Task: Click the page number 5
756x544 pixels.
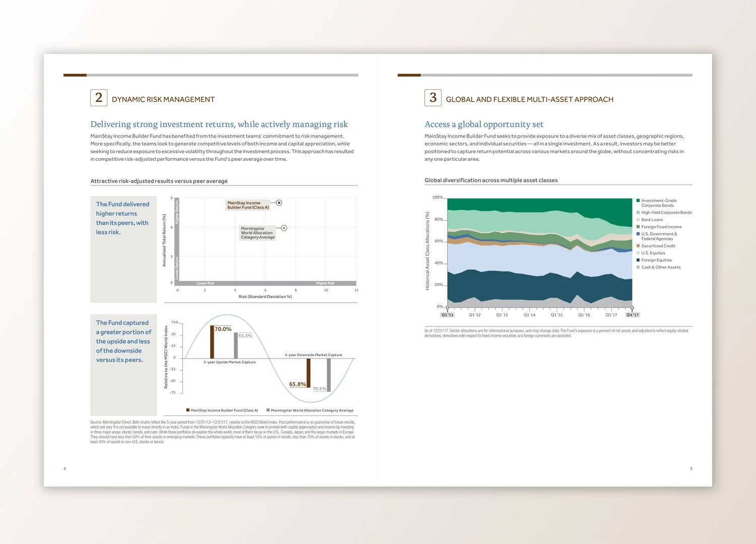Action: pos(691,469)
